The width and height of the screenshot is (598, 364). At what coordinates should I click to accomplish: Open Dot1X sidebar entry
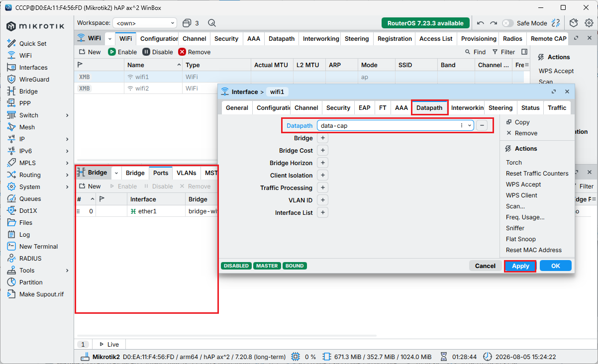pos(28,210)
